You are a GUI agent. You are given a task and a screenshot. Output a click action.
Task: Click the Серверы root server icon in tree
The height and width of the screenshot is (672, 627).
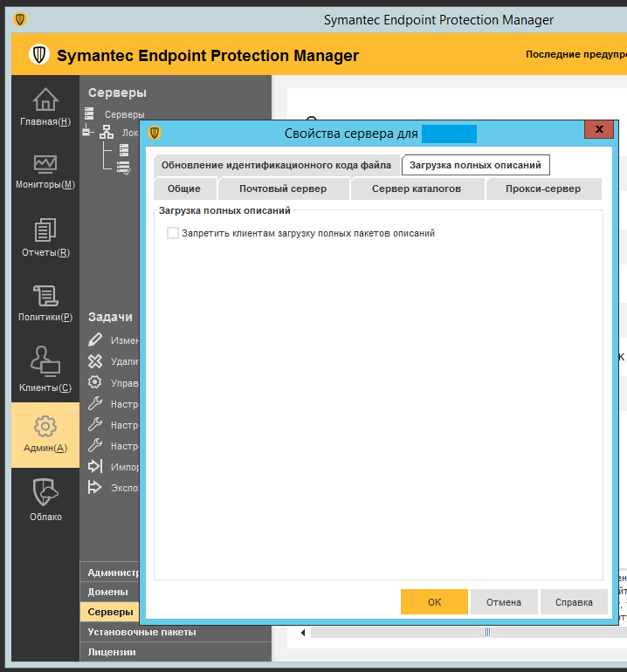click(x=89, y=113)
